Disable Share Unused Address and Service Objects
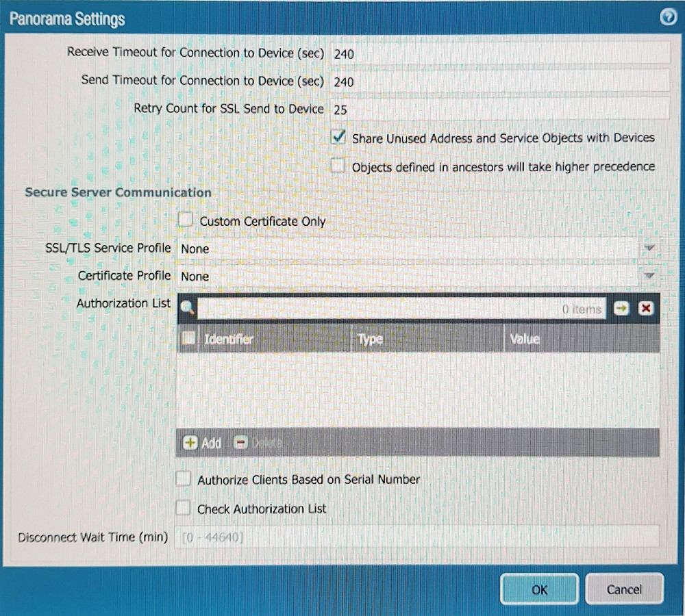This screenshot has height=616, width=685. pyautogui.click(x=338, y=138)
